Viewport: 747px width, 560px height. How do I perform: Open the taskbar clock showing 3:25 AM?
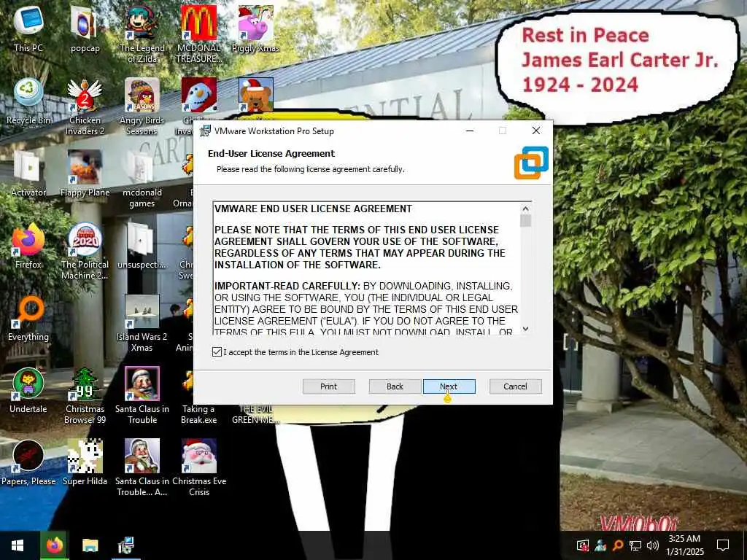coord(684,545)
